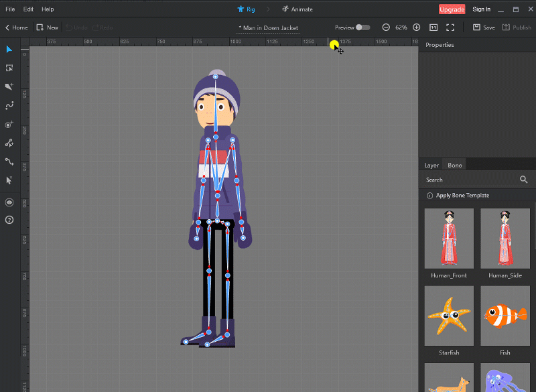Click the 1:1 actual size control
The width and height of the screenshot is (536, 392).
pyautogui.click(x=432, y=27)
